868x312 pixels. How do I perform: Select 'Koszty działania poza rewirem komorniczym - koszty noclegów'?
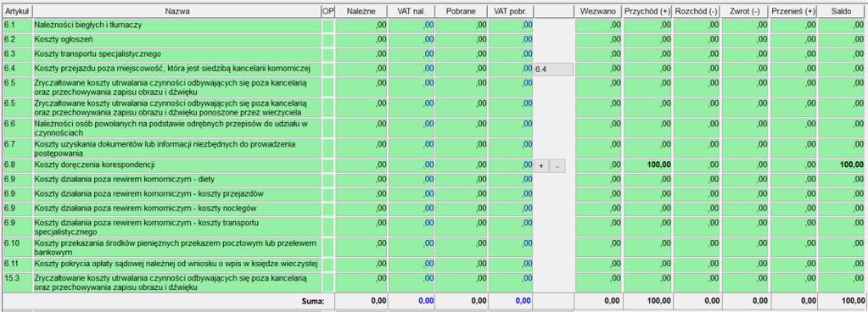176,209
